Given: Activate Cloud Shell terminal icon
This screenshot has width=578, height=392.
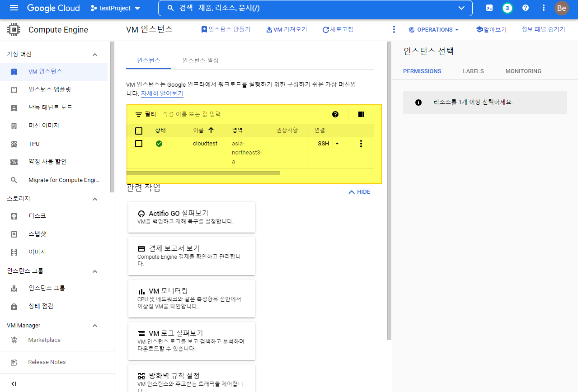Looking at the screenshot, I should (x=489, y=8).
